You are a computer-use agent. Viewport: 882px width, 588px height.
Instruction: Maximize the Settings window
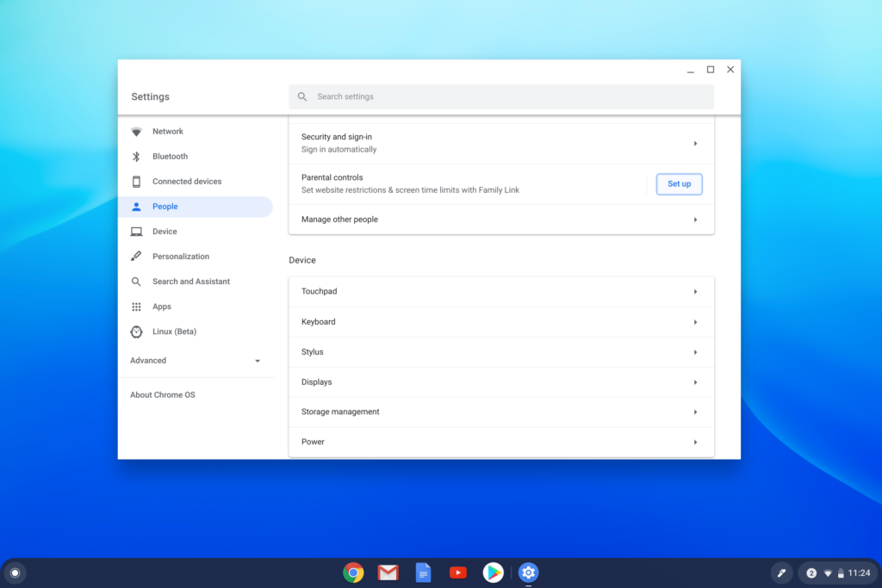tap(711, 70)
